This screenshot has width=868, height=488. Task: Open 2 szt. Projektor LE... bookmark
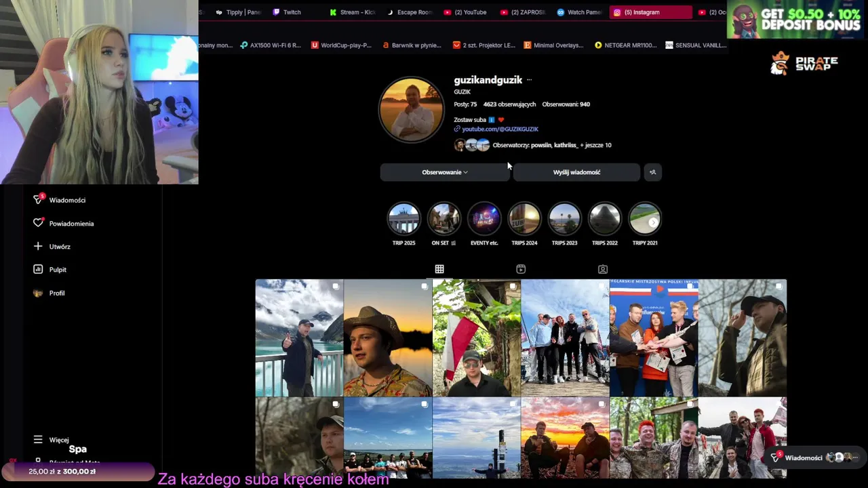(484, 45)
